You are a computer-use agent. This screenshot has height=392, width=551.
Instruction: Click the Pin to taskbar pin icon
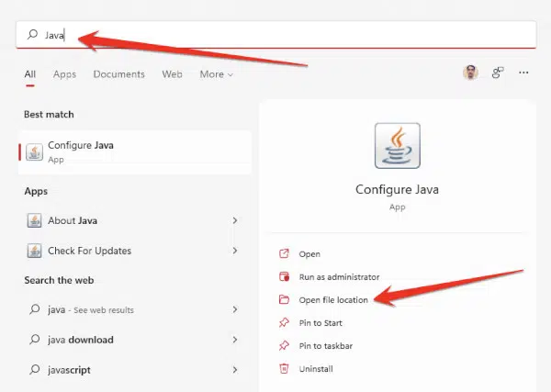(x=284, y=345)
